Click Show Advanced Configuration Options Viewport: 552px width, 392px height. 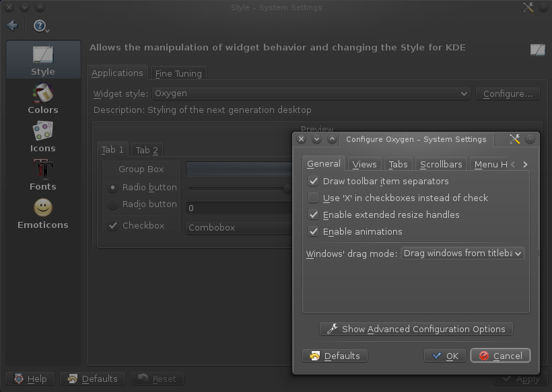click(416, 329)
